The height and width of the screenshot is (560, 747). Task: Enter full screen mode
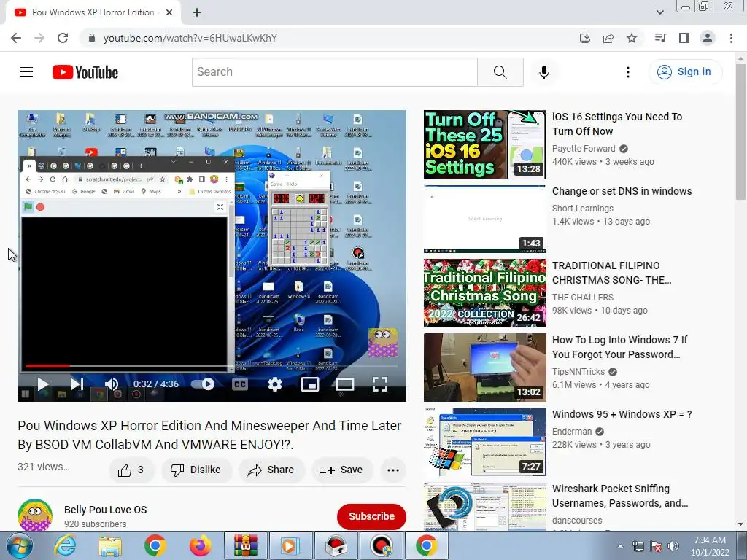[379, 384]
